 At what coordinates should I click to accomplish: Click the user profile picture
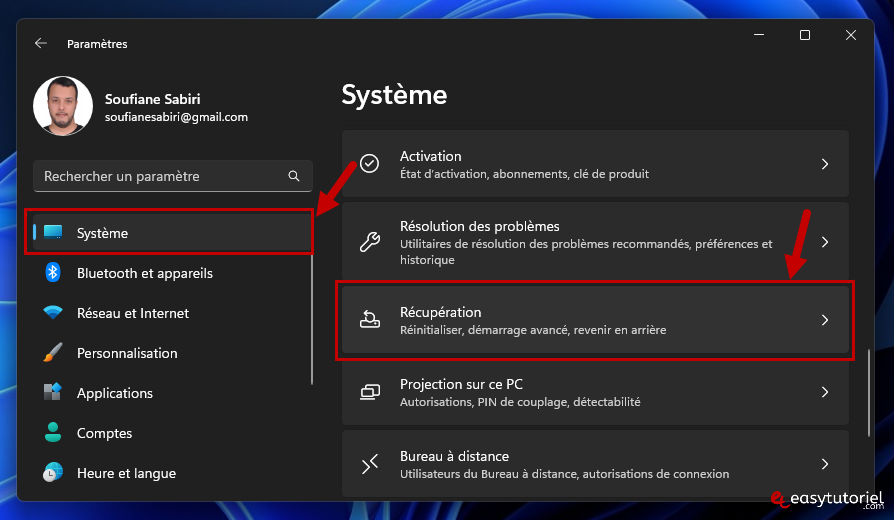pos(63,107)
